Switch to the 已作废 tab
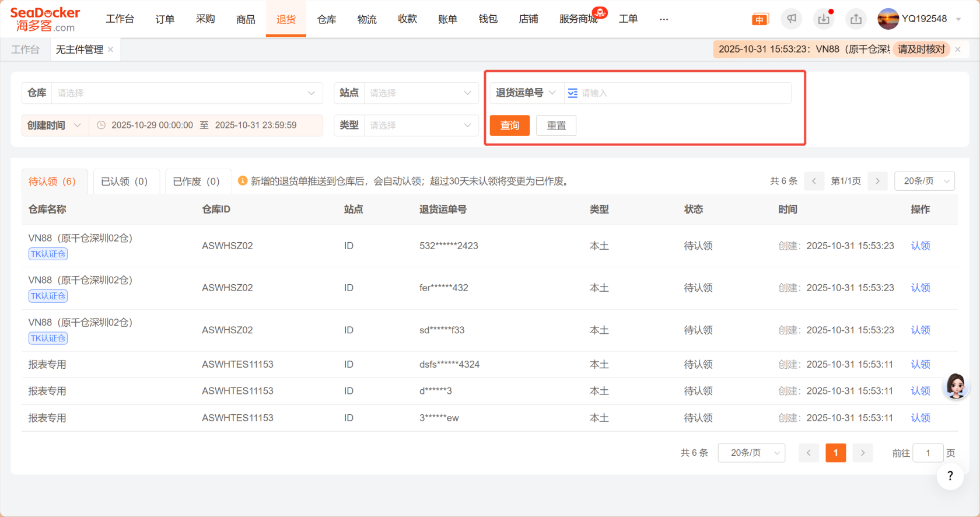 [197, 181]
